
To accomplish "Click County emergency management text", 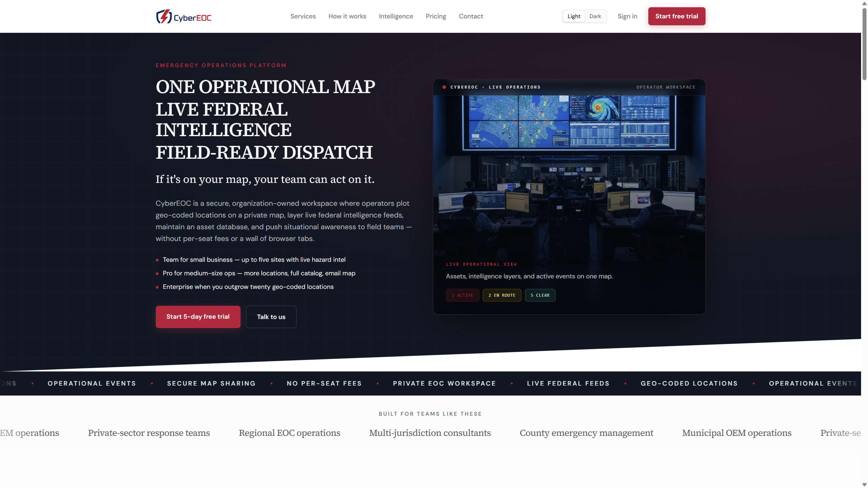I will pos(586,433).
